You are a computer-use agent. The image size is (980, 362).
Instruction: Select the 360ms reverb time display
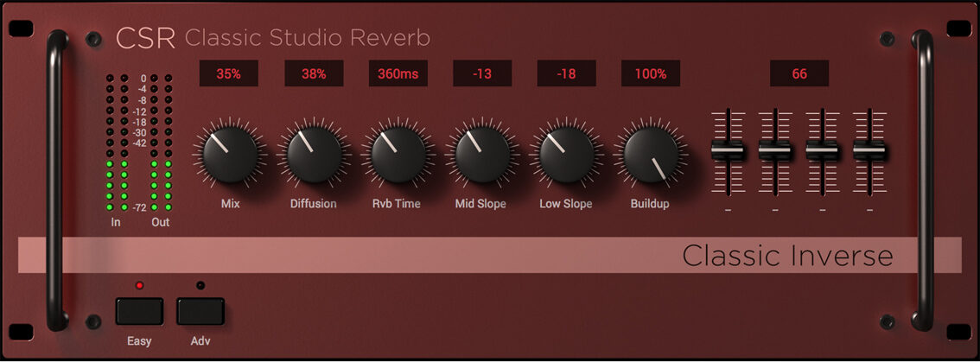point(398,73)
